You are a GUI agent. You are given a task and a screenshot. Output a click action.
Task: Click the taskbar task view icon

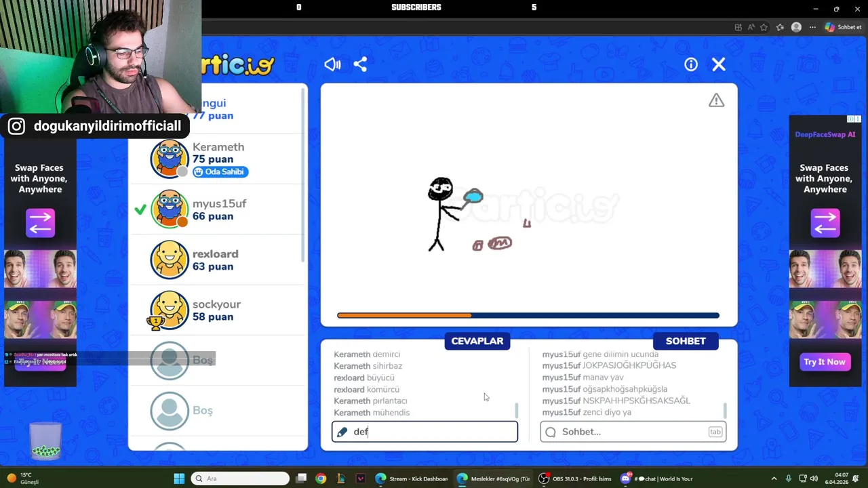[x=302, y=479]
